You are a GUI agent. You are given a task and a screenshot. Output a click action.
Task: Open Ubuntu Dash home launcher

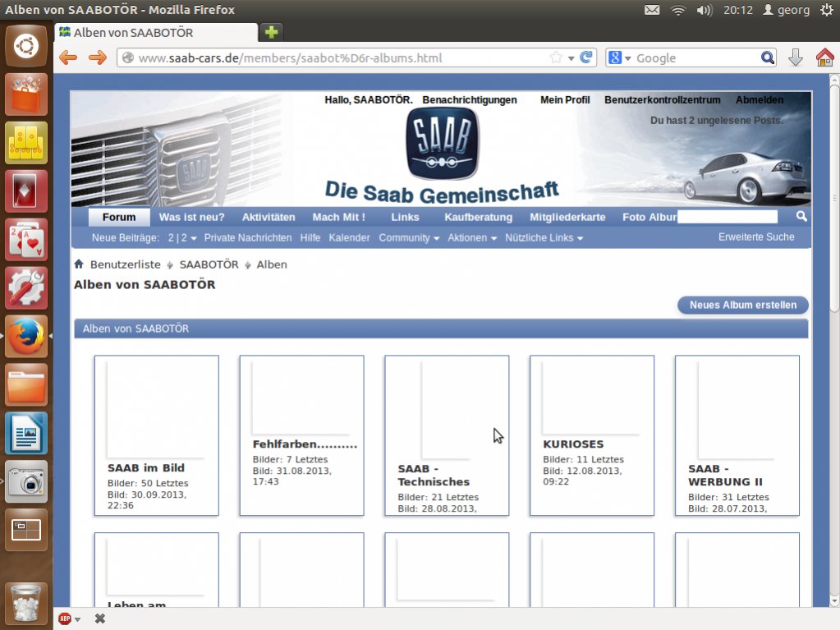click(x=26, y=47)
